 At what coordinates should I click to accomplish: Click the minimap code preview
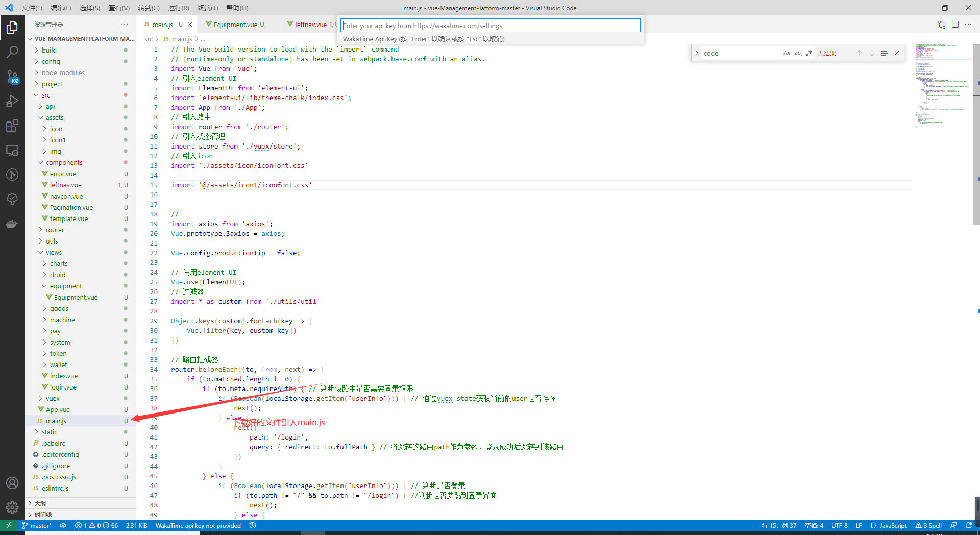(x=943, y=86)
